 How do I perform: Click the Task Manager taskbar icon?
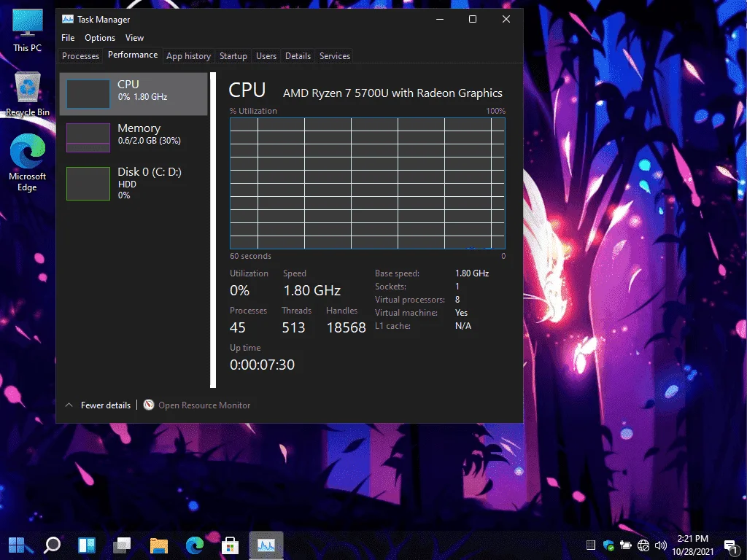[266, 545]
